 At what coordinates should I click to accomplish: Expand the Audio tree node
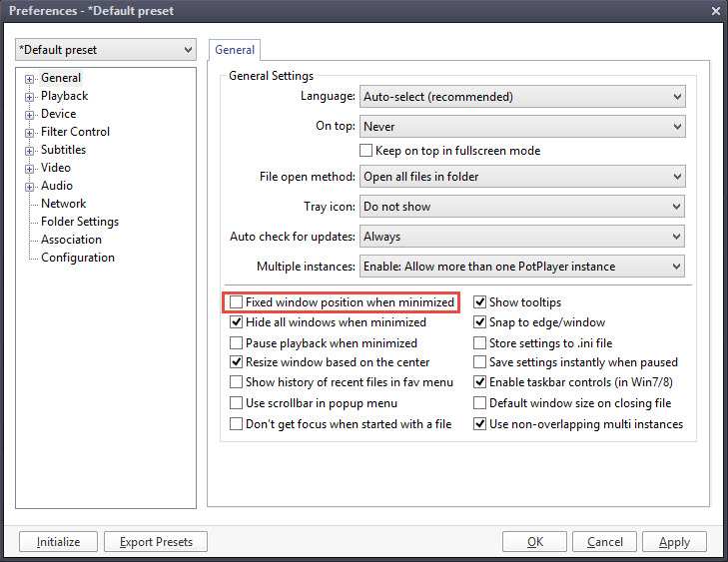coord(30,186)
